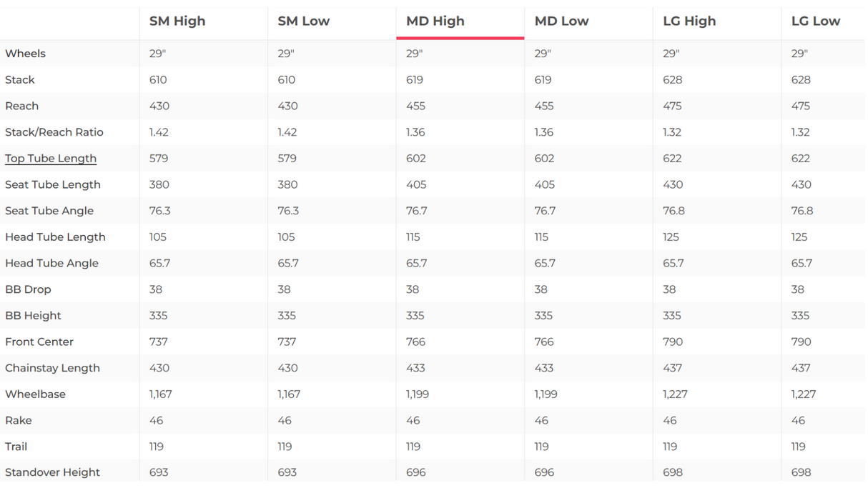Open the underlined Top Tube Length link

[x=51, y=159]
